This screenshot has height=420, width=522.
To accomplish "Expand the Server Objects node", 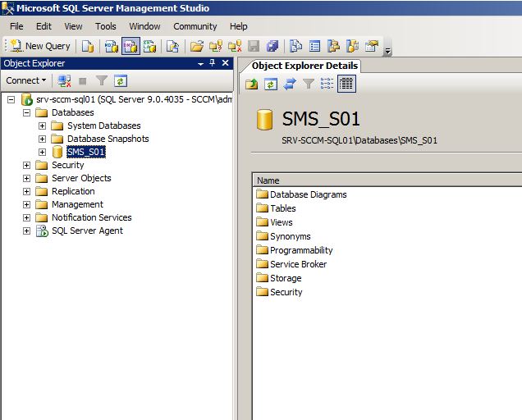I will point(26,178).
